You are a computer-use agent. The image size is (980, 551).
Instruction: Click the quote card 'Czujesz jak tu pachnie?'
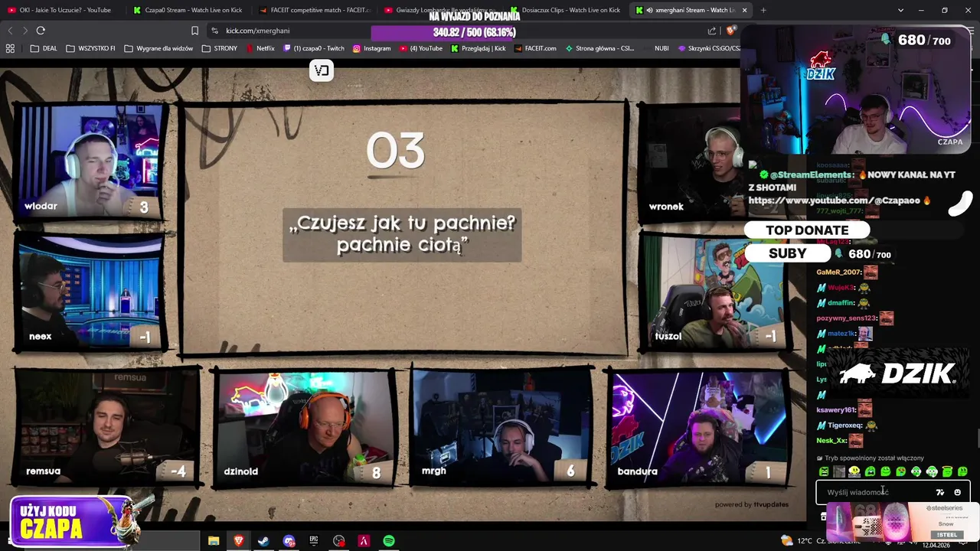pos(402,234)
